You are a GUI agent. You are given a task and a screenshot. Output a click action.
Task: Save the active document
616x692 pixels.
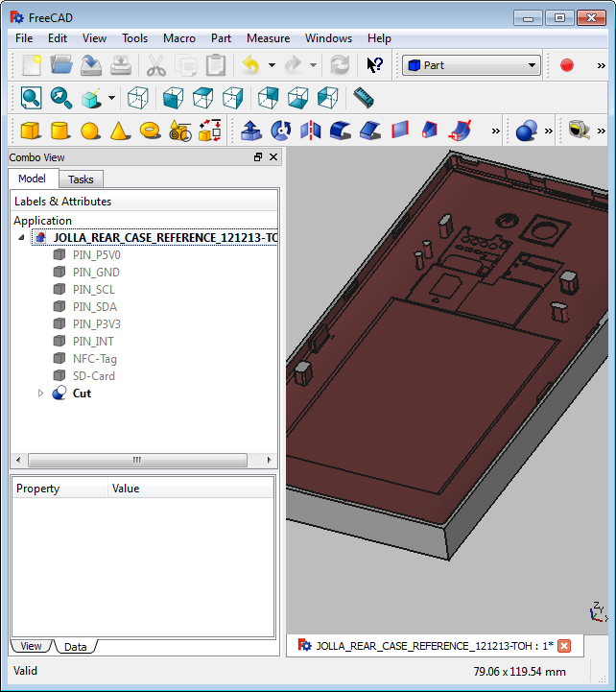(x=91, y=65)
